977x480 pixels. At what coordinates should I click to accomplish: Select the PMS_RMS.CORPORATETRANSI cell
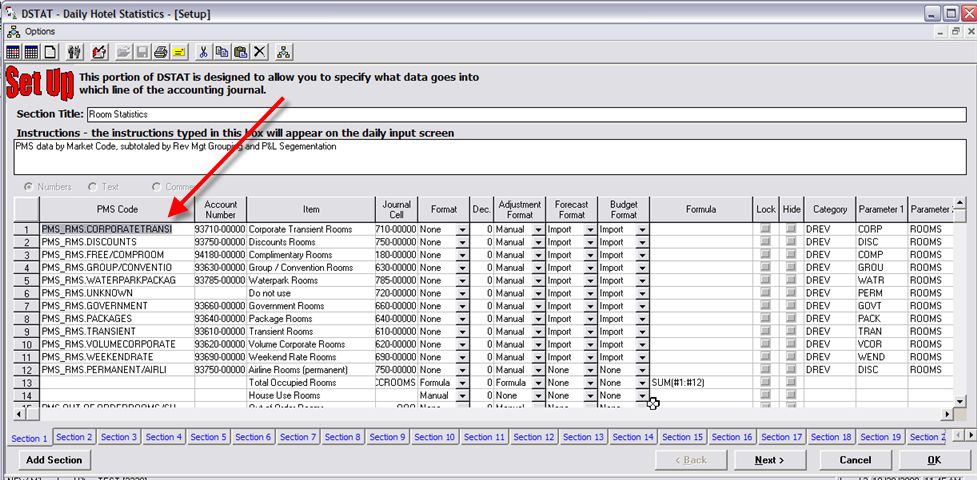(x=117, y=229)
